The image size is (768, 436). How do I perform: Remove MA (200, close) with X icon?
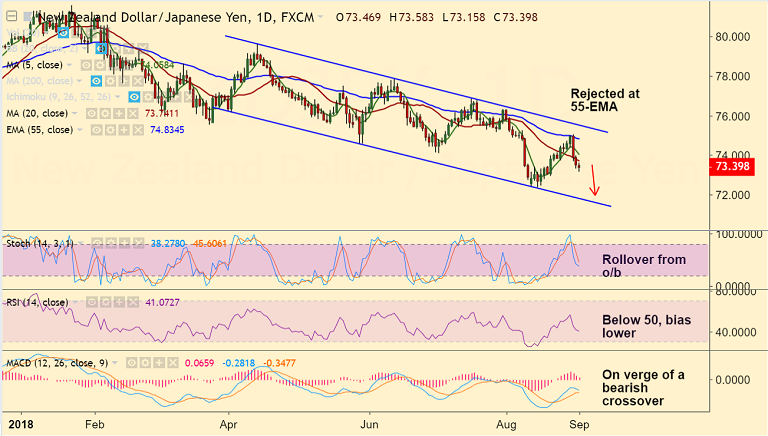138,81
